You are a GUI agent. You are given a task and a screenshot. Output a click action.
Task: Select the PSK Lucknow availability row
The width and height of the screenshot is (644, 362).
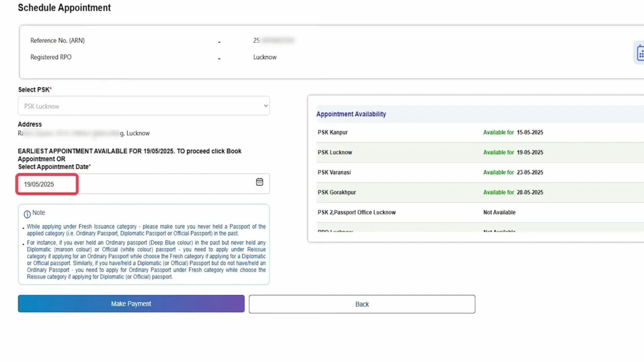pos(480,153)
